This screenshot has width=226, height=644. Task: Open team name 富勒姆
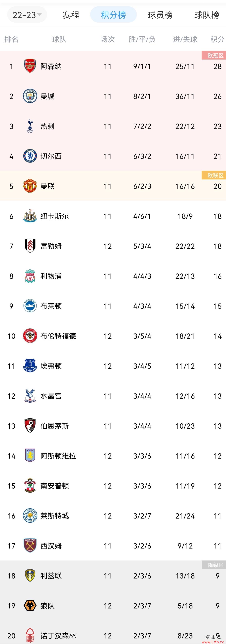click(51, 246)
